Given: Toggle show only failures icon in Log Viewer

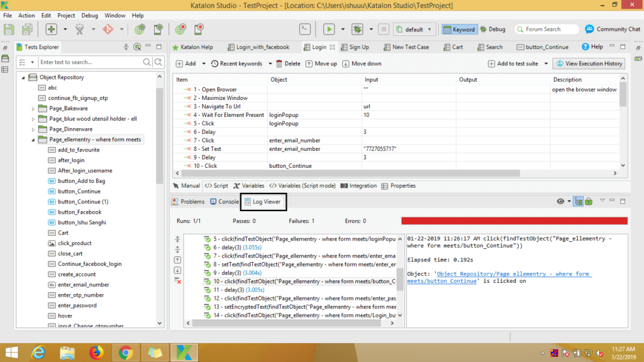Looking at the screenshot, I should pos(177,281).
